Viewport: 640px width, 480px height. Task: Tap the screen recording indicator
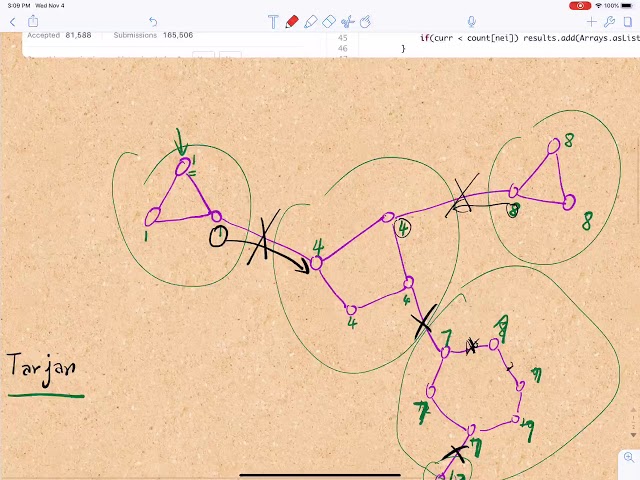(580, 6)
